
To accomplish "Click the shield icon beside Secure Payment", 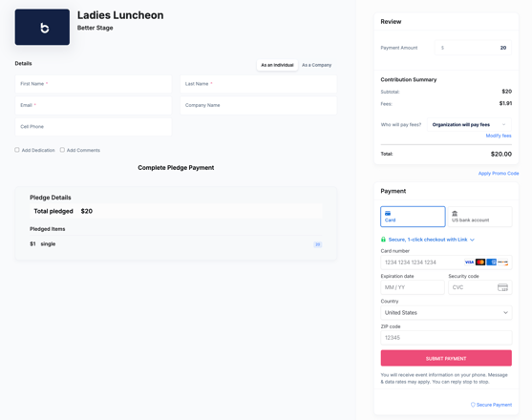I will [x=473, y=405].
